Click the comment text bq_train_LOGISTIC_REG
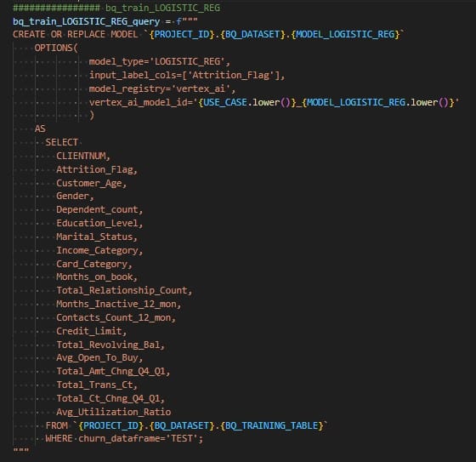Screen dimensions: 476x462 pyautogui.click(x=162, y=8)
